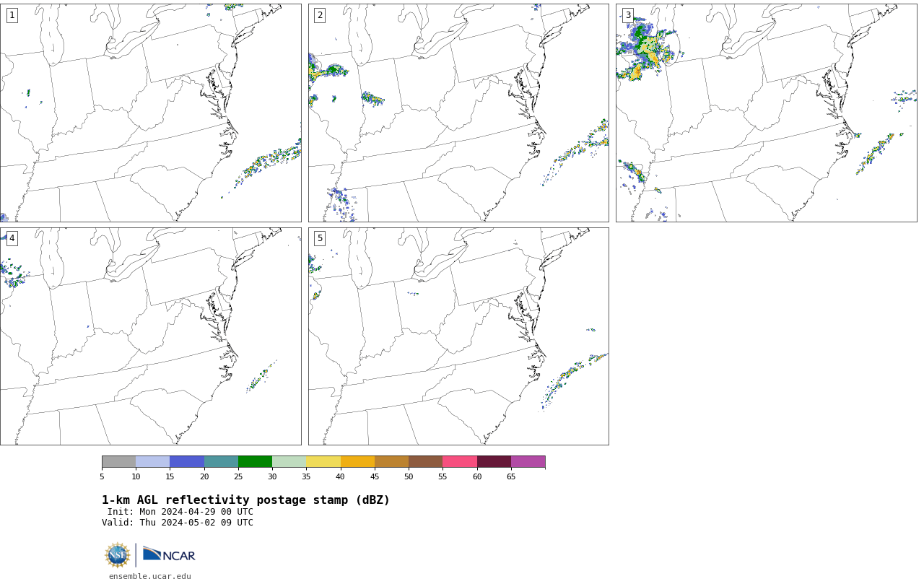Select the pale green 30-35 dBZ swatch
The height and width of the screenshot is (584, 924).
pyautogui.click(x=289, y=462)
